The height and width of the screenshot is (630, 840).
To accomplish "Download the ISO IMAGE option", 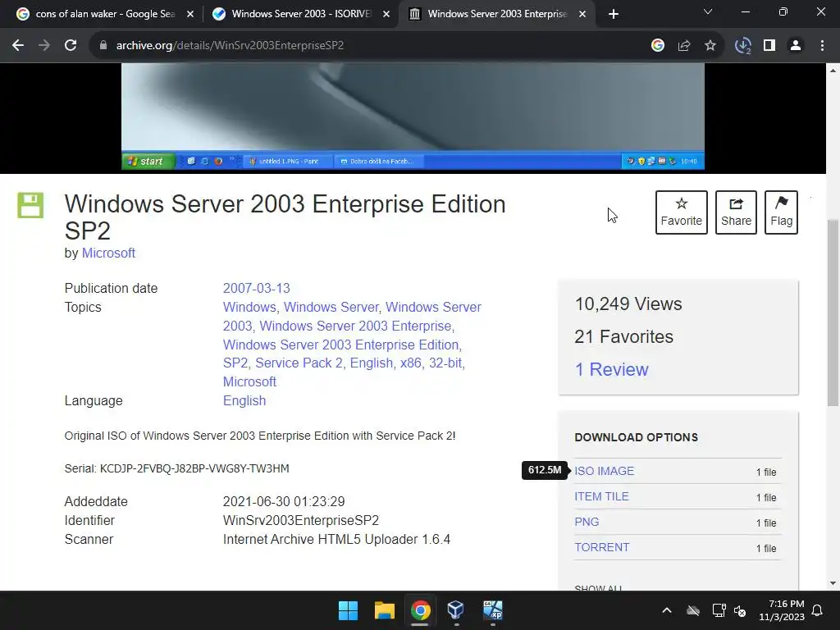I will pos(605,471).
